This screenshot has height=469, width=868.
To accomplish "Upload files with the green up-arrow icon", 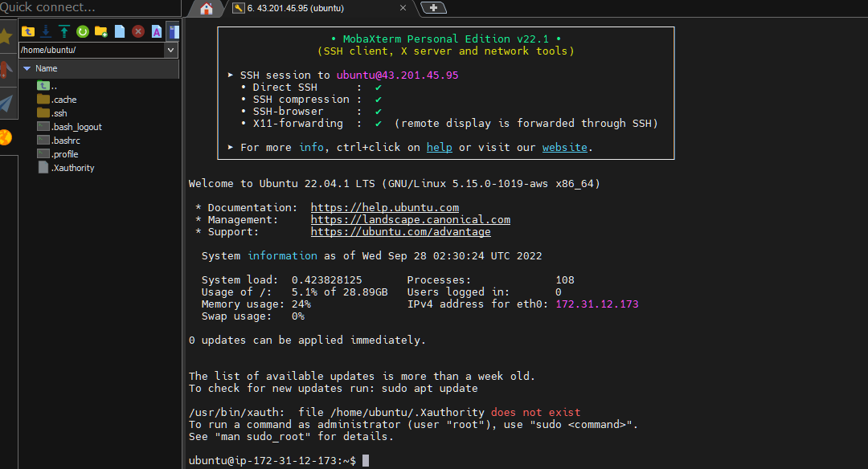I will coord(64,31).
